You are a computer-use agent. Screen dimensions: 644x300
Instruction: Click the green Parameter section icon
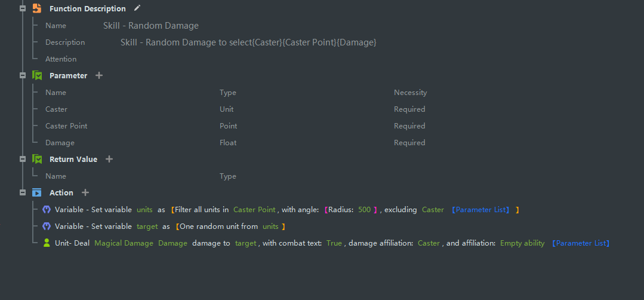click(x=37, y=75)
